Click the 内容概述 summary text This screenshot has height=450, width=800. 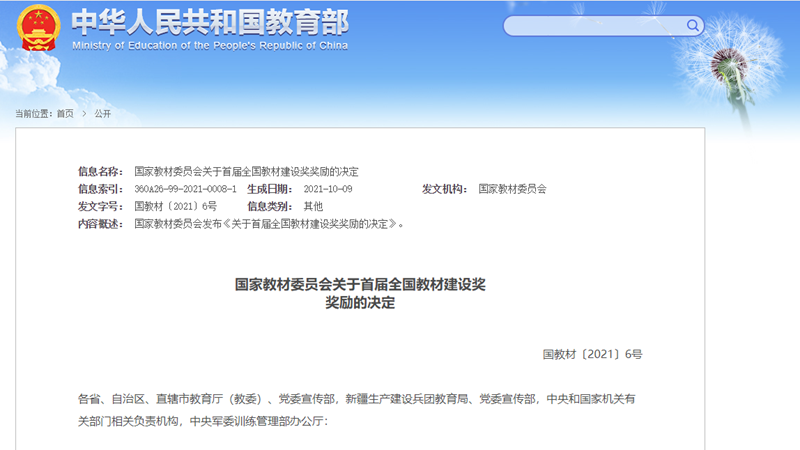(x=269, y=223)
